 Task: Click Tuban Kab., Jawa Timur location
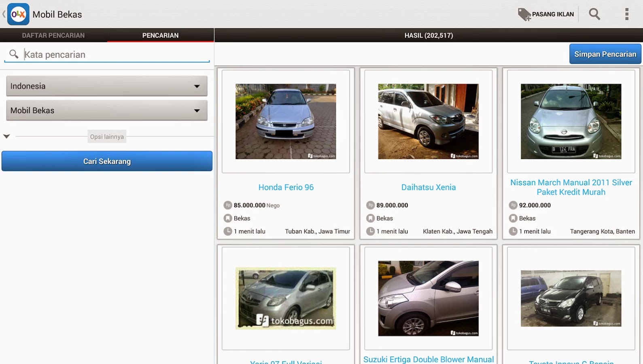pos(318,231)
